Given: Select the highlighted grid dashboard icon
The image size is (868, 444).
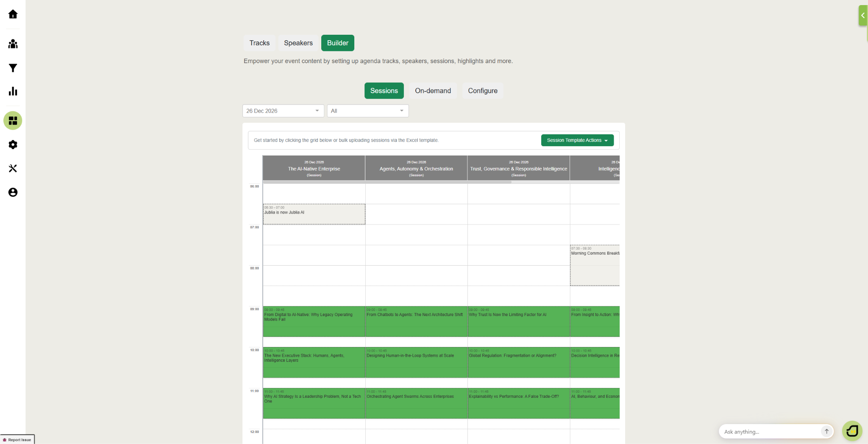Looking at the screenshot, I should [x=13, y=121].
